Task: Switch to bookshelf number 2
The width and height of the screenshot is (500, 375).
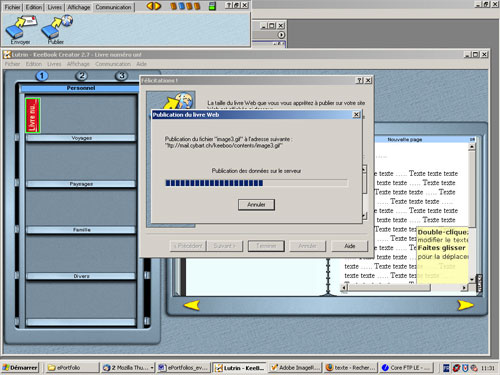Action: click(82, 76)
